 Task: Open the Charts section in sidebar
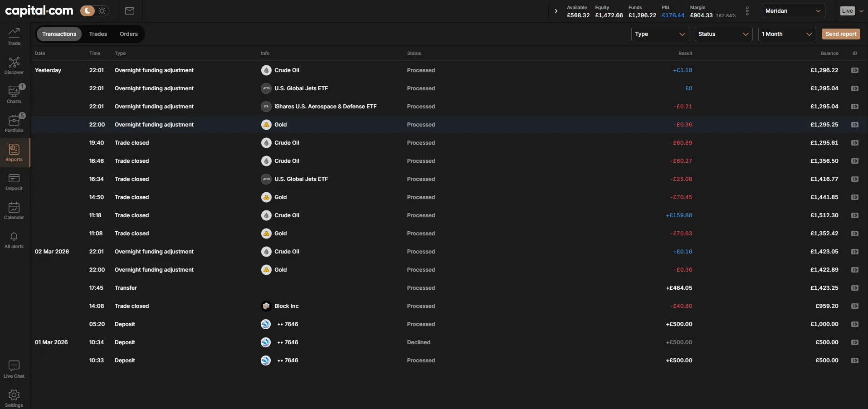pyautogui.click(x=14, y=95)
